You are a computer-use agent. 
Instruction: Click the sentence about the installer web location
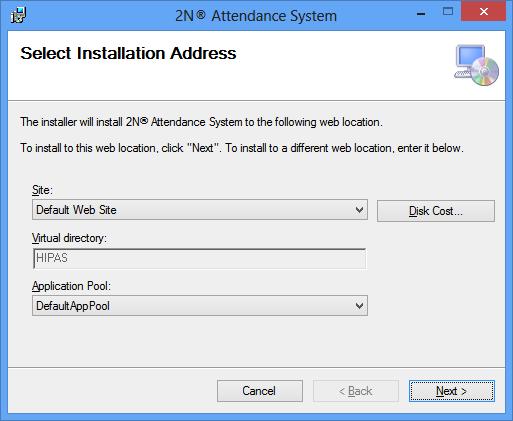tap(201, 122)
